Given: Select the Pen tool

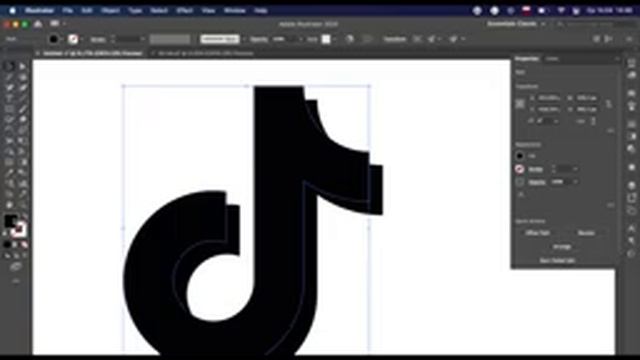Looking at the screenshot, I should point(9,87).
